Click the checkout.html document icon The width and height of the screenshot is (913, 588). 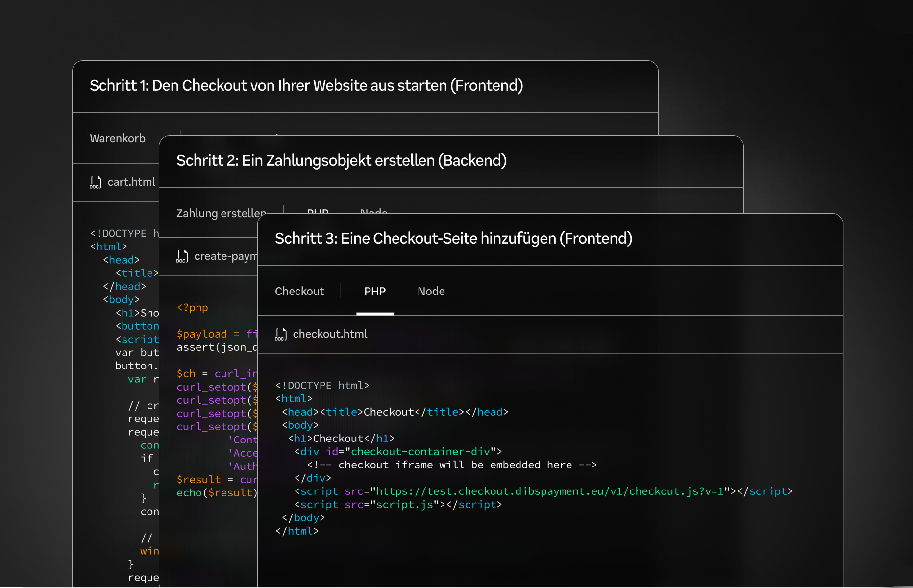281,334
